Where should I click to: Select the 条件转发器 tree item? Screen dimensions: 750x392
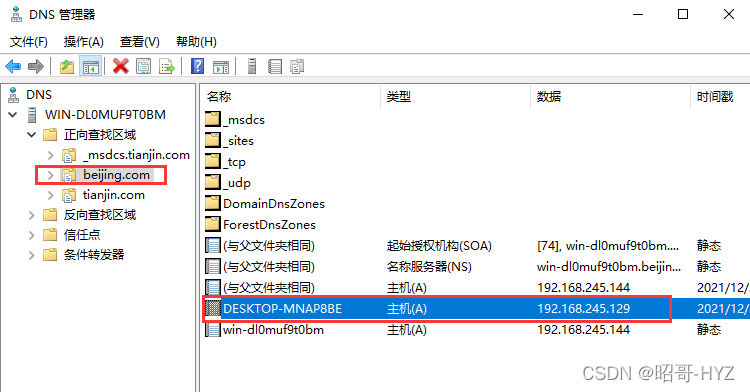[94, 255]
